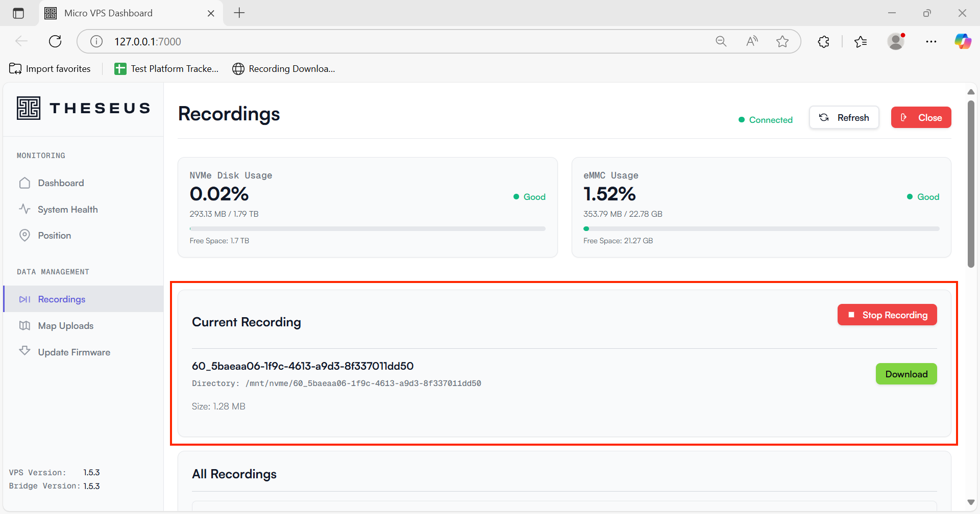980x514 pixels.
Task: Open browser zoom magnifier icon
Action: point(721,41)
